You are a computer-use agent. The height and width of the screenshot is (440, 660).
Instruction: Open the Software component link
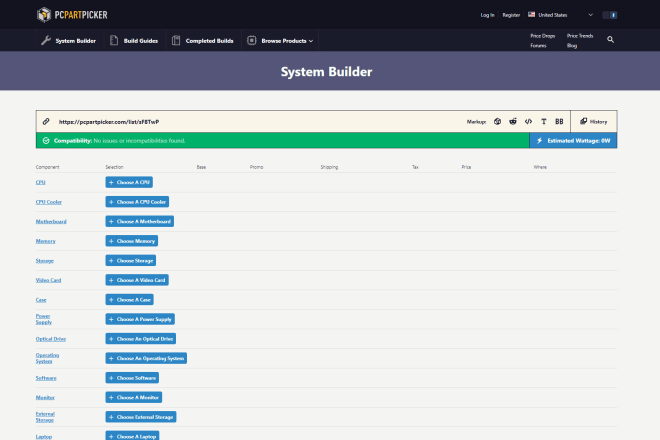[x=46, y=378]
